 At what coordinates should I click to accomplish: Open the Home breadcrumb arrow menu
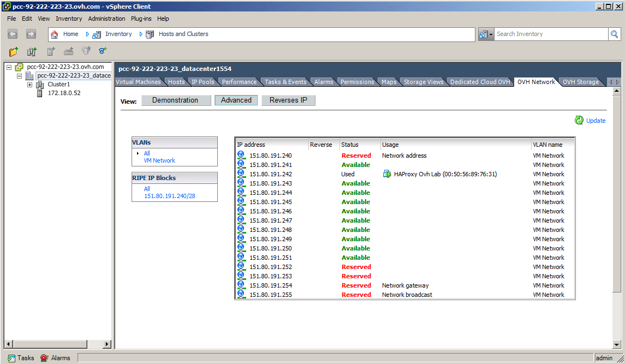point(87,34)
